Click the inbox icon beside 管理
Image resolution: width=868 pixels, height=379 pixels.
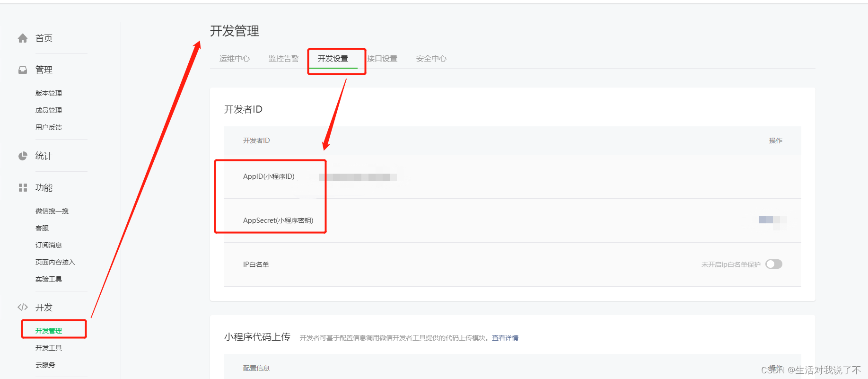pyautogui.click(x=23, y=70)
